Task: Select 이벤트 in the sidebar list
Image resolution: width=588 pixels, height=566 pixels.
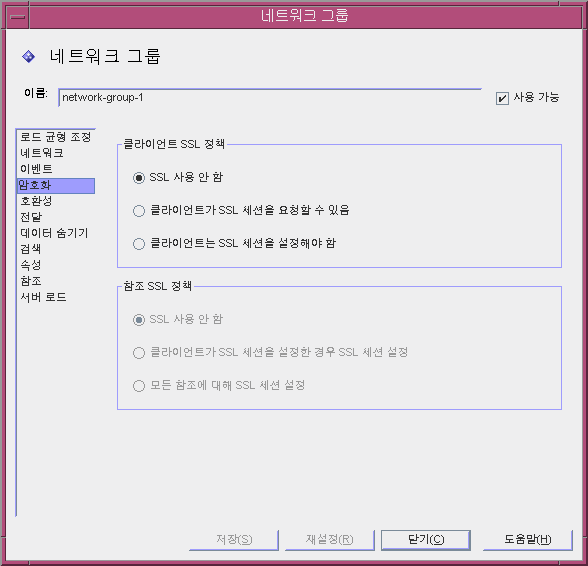Action: (56, 169)
